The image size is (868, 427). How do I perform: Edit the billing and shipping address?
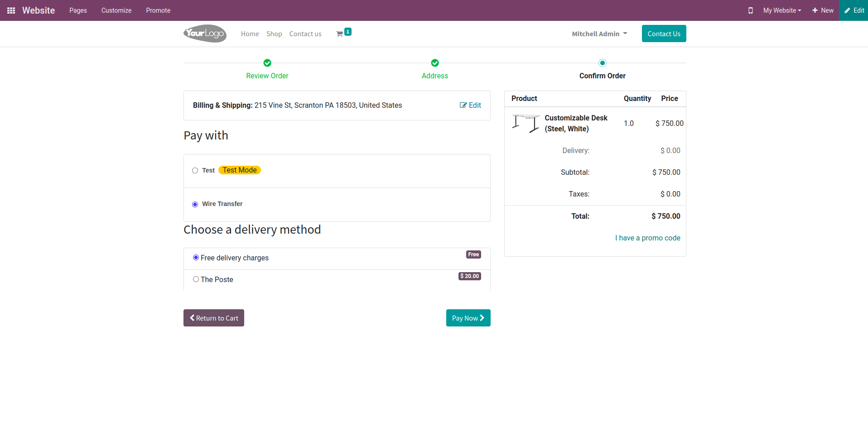click(470, 105)
